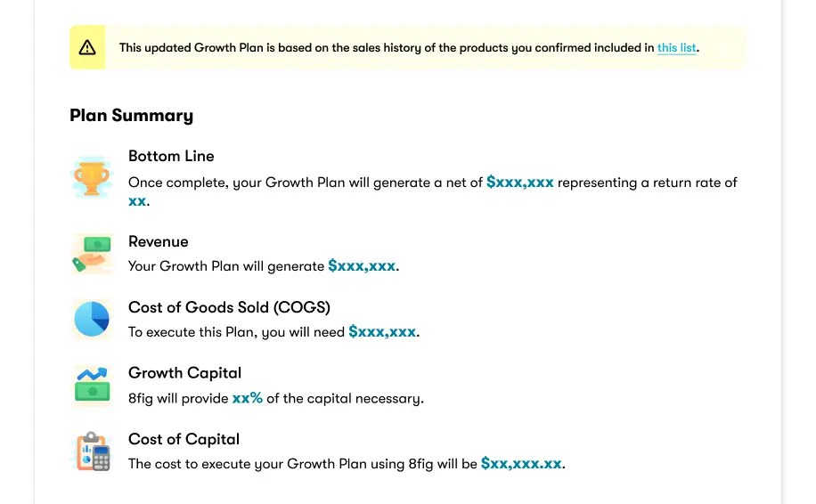Click the trophy Bottom Line icon
816x504 pixels.
92,177
